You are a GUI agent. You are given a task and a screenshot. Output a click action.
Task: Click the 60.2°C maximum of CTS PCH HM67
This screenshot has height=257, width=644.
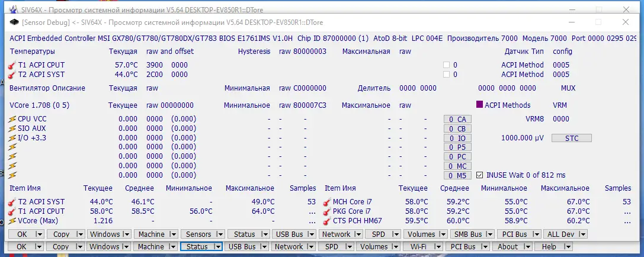579,221
